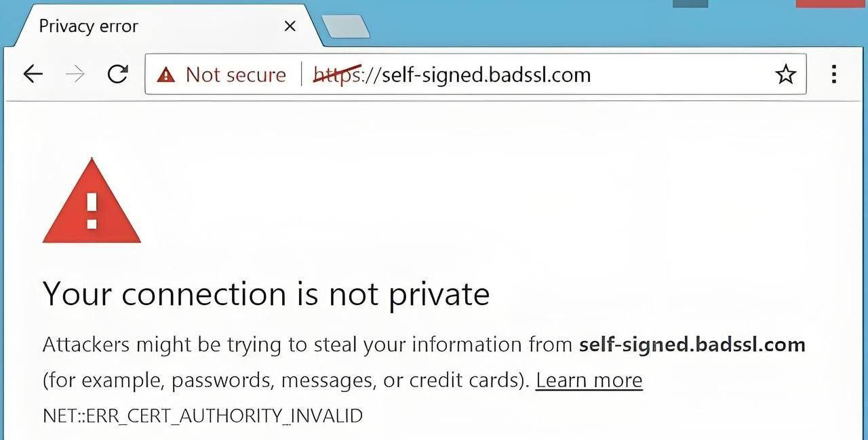Click the large red warning triangle on the page

click(92, 203)
